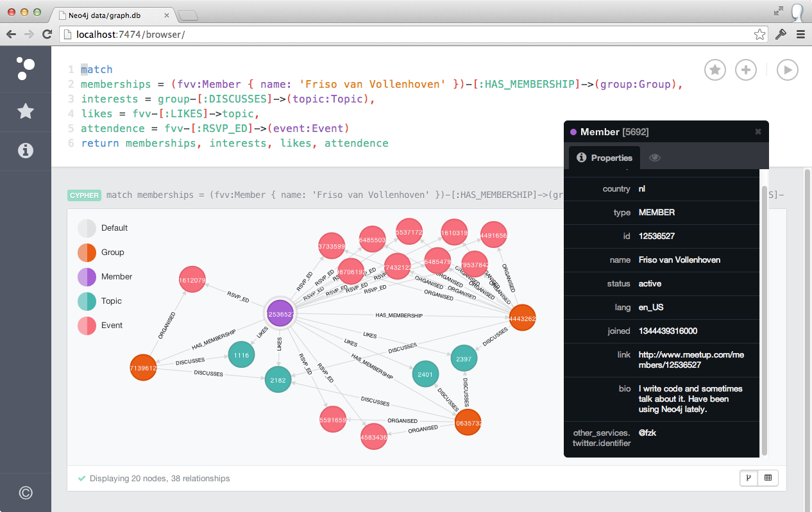Open the Neo4j logo drawer in sidebar

(x=25, y=69)
